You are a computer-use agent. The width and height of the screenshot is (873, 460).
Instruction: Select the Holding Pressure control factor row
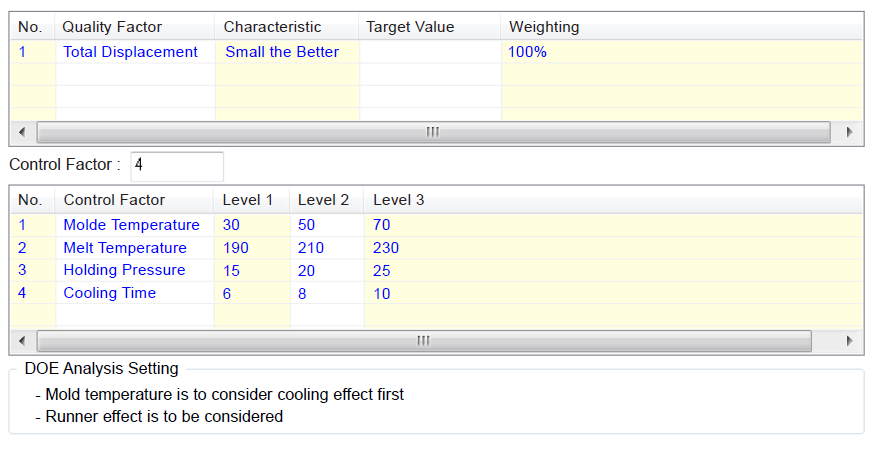pyautogui.click(x=124, y=270)
